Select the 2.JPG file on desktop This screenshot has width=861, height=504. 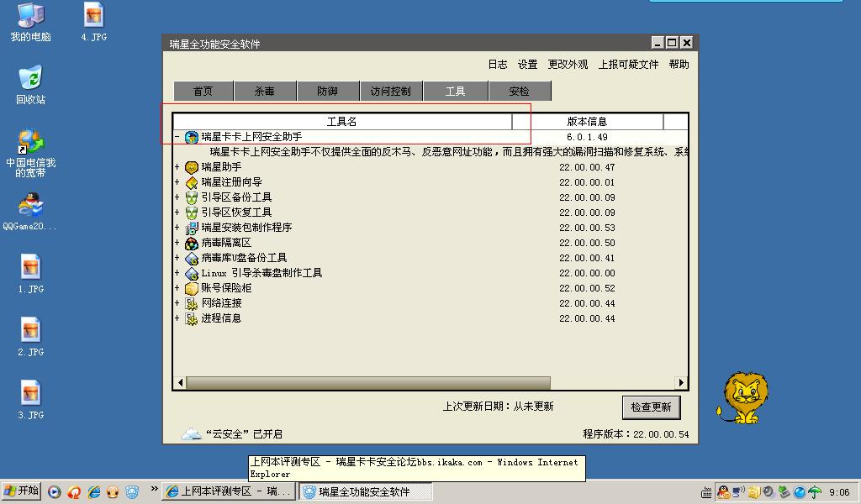(x=31, y=337)
